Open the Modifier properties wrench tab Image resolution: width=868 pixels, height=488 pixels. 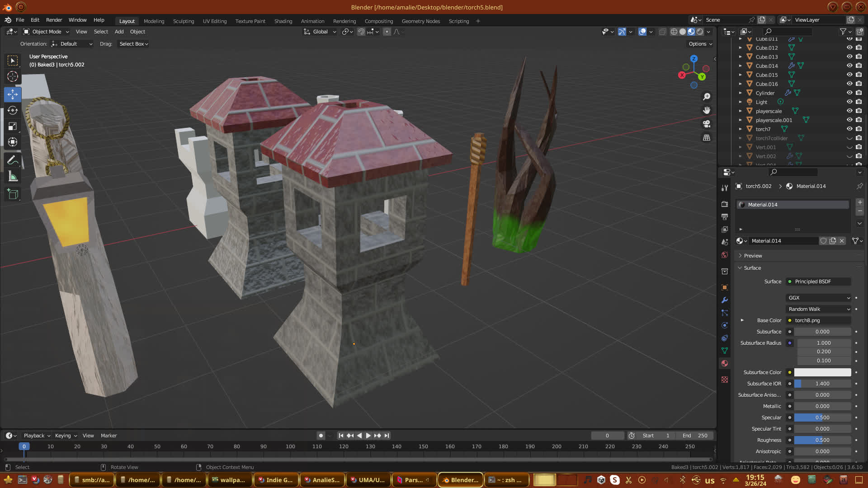point(725,300)
